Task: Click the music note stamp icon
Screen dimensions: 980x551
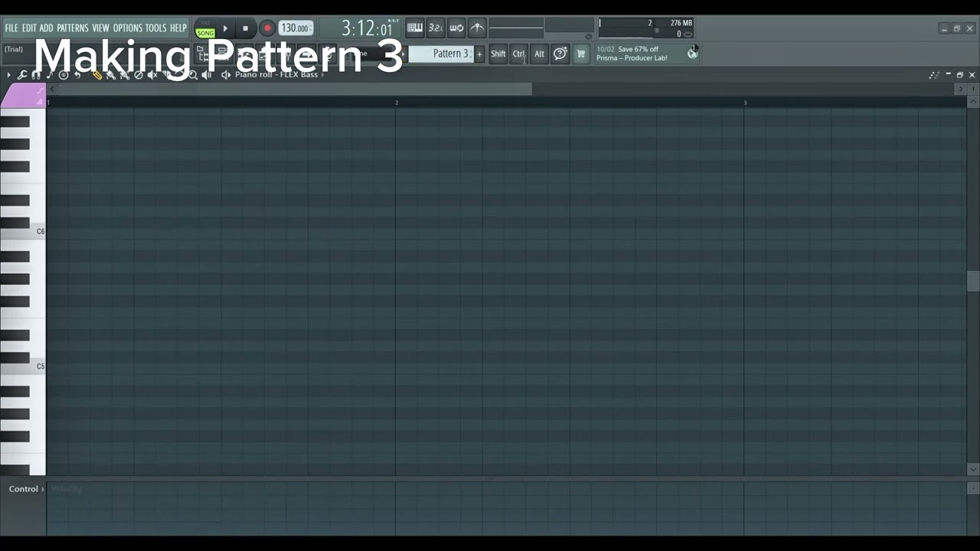Action: pyautogui.click(x=50, y=75)
